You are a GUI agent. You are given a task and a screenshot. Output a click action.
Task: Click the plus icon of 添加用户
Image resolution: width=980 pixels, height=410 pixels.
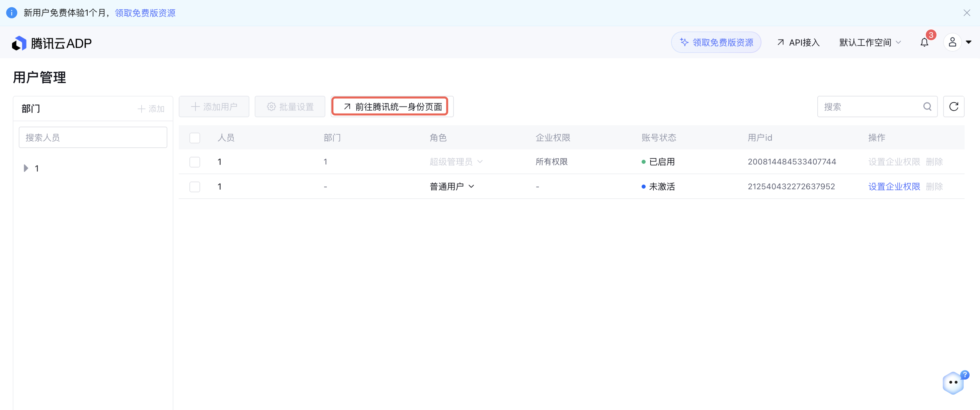click(195, 107)
